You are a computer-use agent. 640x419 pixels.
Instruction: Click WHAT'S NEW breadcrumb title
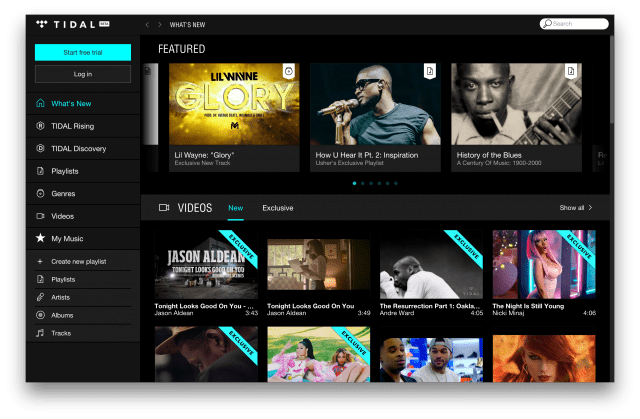[187, 25]
